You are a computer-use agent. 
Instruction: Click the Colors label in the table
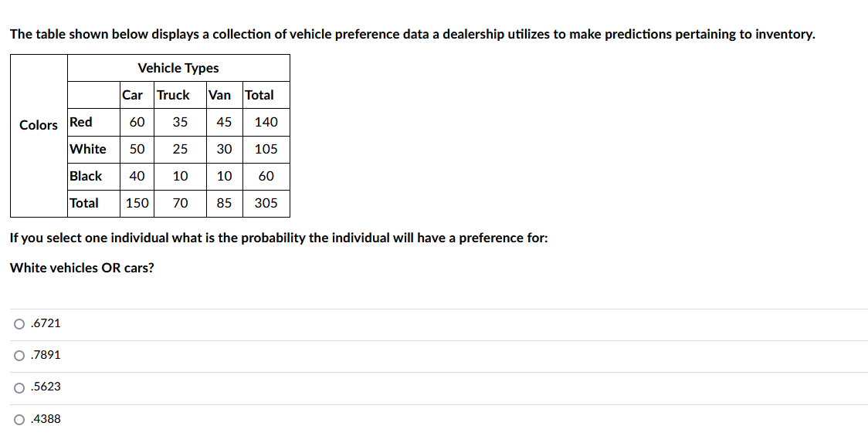[x=38, y=125]
